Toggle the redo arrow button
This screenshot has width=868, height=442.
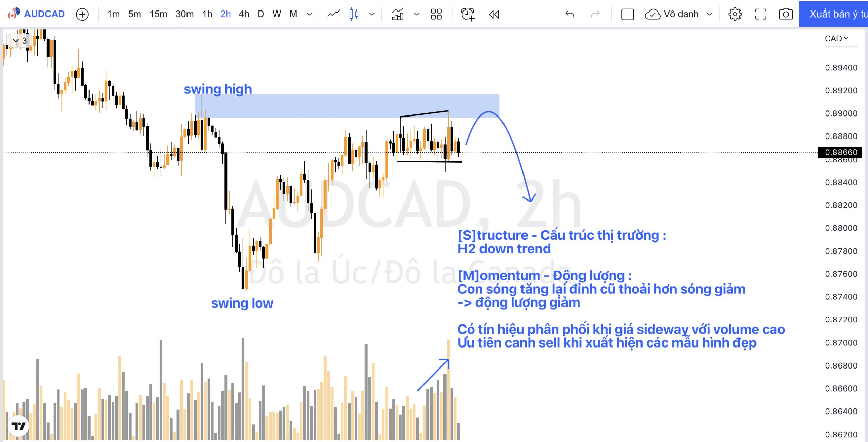(595, 14)
